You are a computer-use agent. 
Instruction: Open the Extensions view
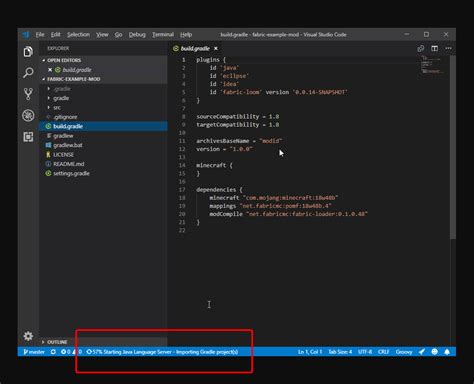28,137
